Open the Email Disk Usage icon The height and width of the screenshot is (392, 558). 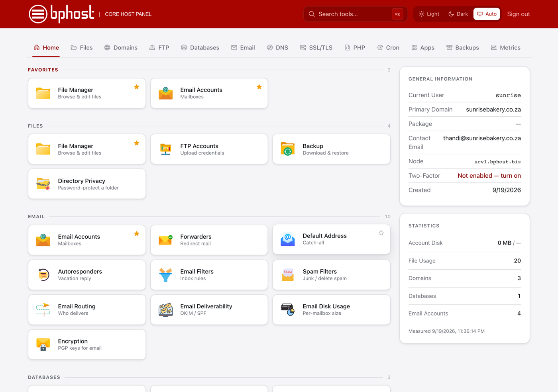click(288, 310)
